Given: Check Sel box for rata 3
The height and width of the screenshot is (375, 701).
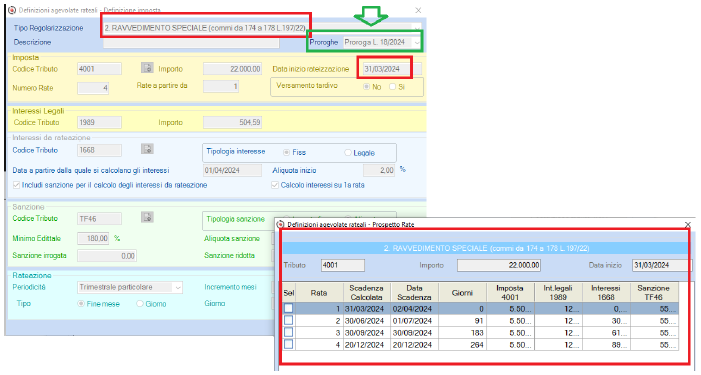Looking at the screenshot, I should [289, 333].
